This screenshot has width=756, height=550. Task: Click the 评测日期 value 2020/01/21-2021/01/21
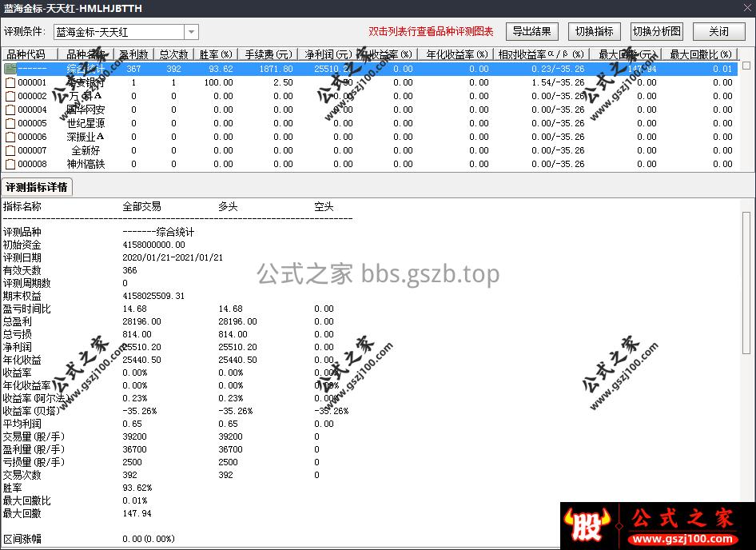[x=173, y=257]
